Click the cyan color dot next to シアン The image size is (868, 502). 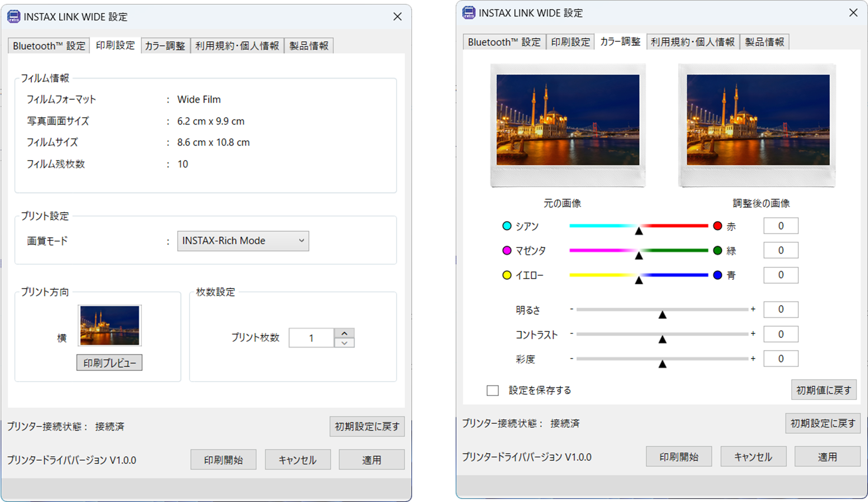click(507, 226)
